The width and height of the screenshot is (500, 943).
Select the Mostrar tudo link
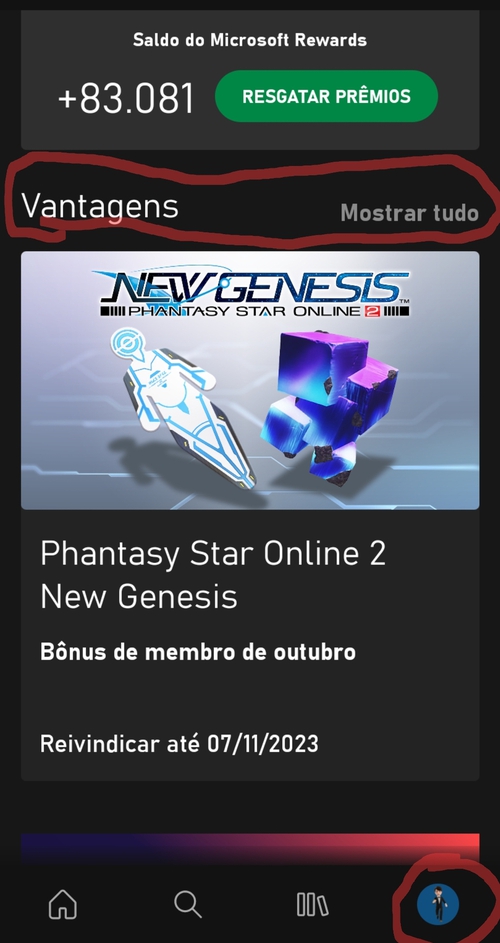tap(410, 212)
